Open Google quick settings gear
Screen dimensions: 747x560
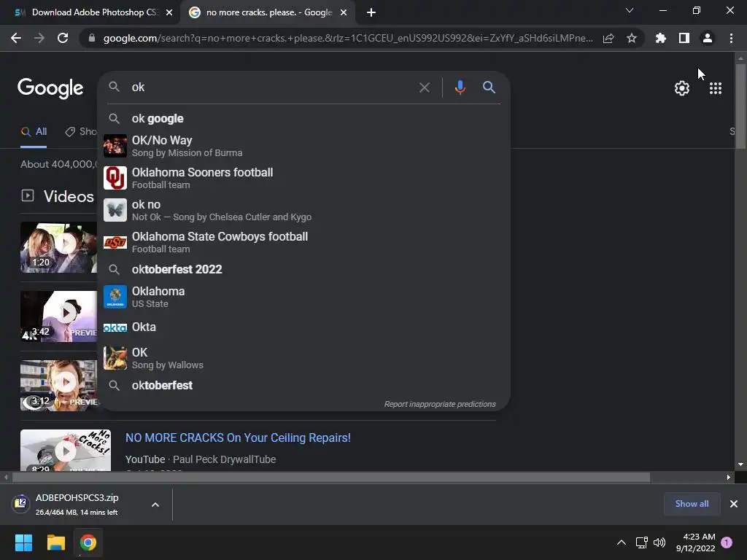(682, 88)
